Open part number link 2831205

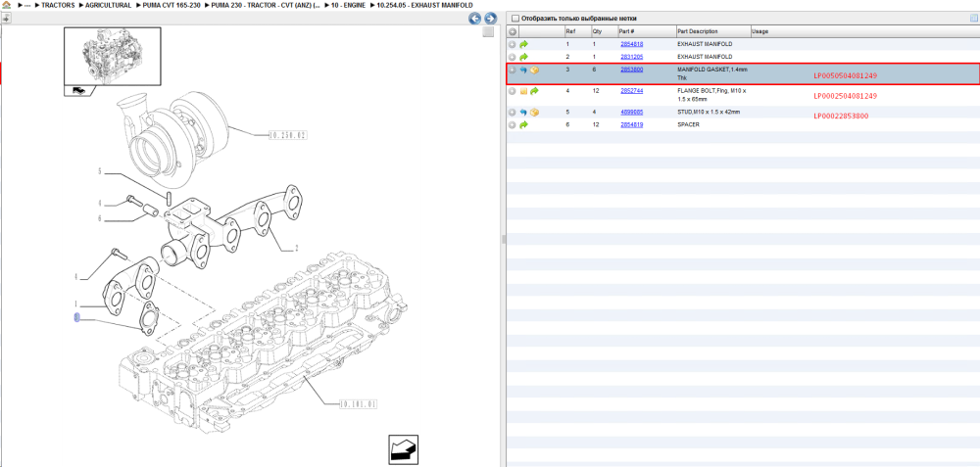pyautogui.click(x=631, y=57)
